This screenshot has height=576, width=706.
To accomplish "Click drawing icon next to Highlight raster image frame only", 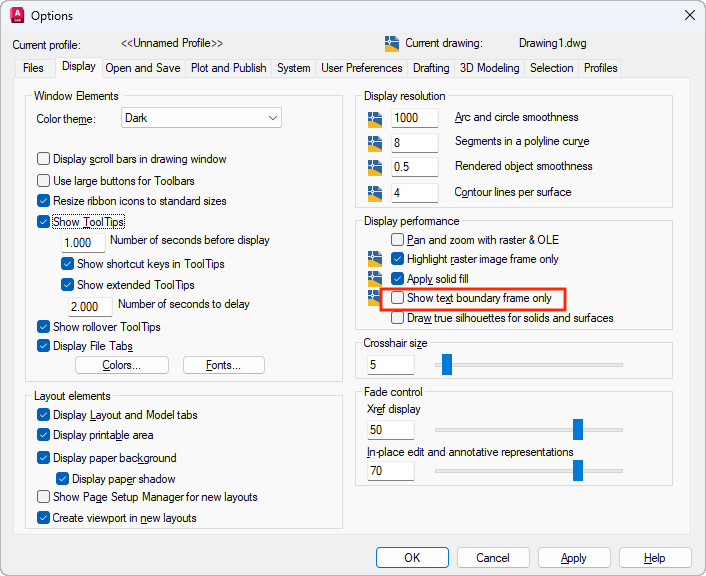I will point(375,259).
